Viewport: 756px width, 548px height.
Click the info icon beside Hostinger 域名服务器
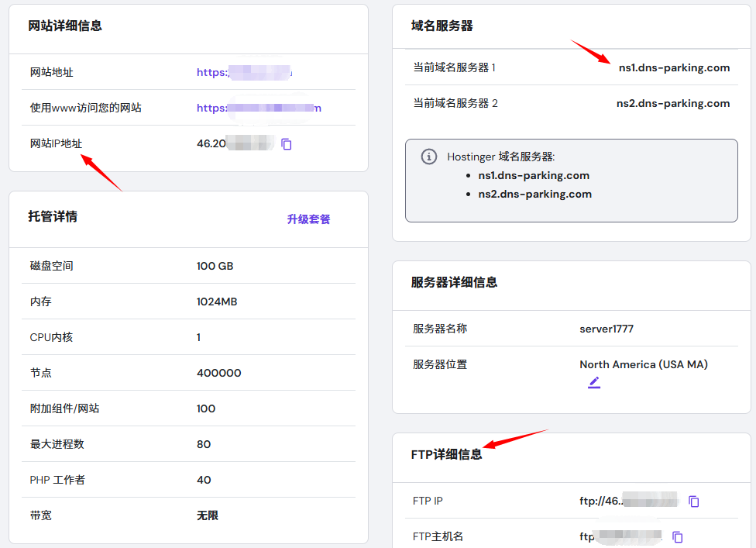click(x=428, y=157)
